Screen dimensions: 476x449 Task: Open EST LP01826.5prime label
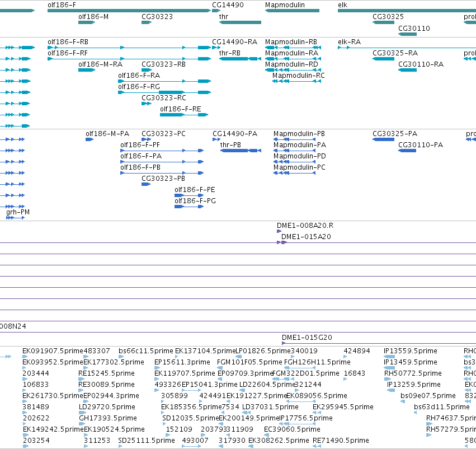tap(263, 351)
